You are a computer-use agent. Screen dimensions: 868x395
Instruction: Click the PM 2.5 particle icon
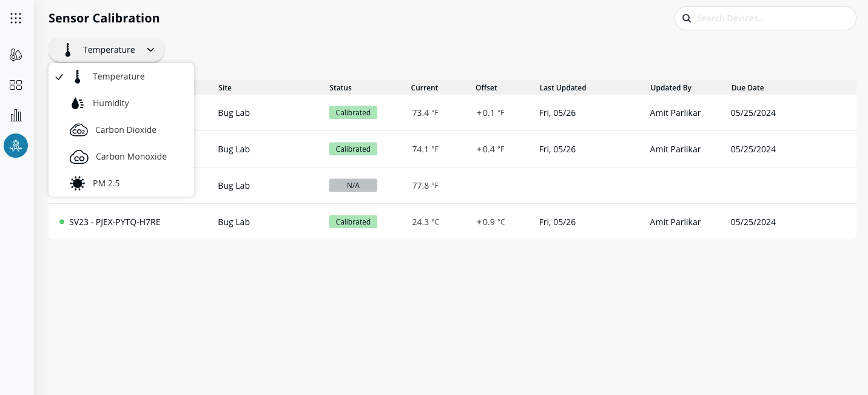(x=77, y=183)
